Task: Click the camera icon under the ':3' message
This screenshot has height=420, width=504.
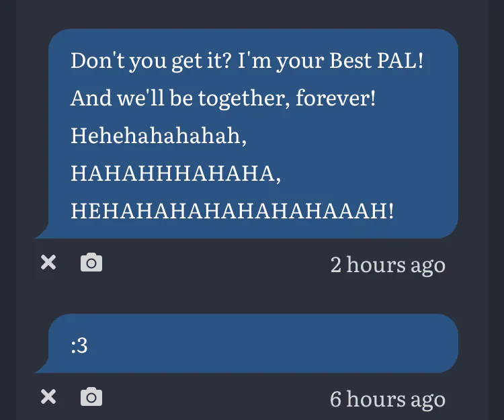Action: [91, 396]
